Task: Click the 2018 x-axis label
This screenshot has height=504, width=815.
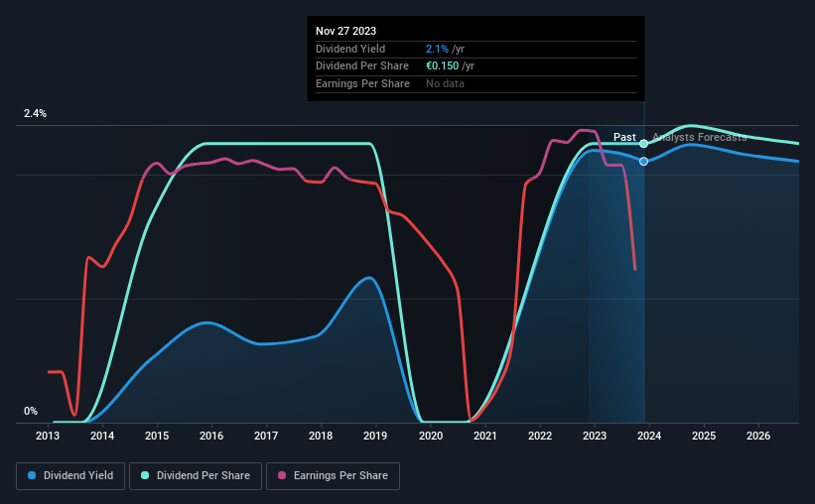Action: [321, 436]
